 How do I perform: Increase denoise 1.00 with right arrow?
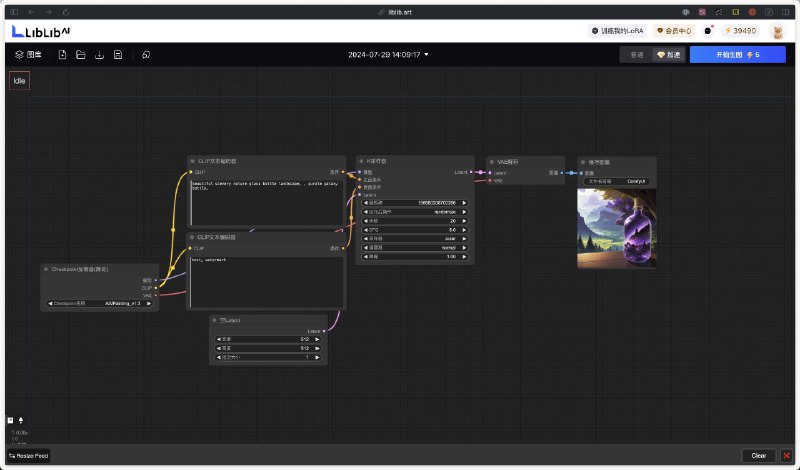pyautogui.click(x=464, y=257)
